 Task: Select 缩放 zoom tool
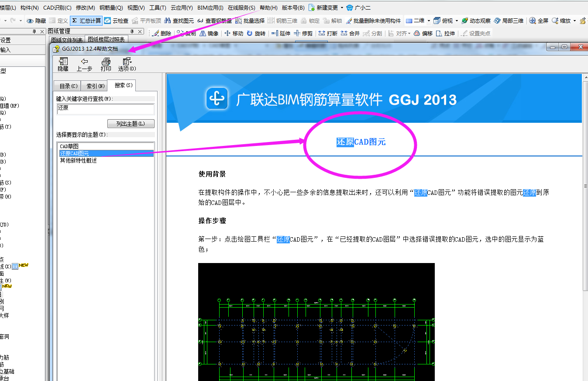click(561, 21)
